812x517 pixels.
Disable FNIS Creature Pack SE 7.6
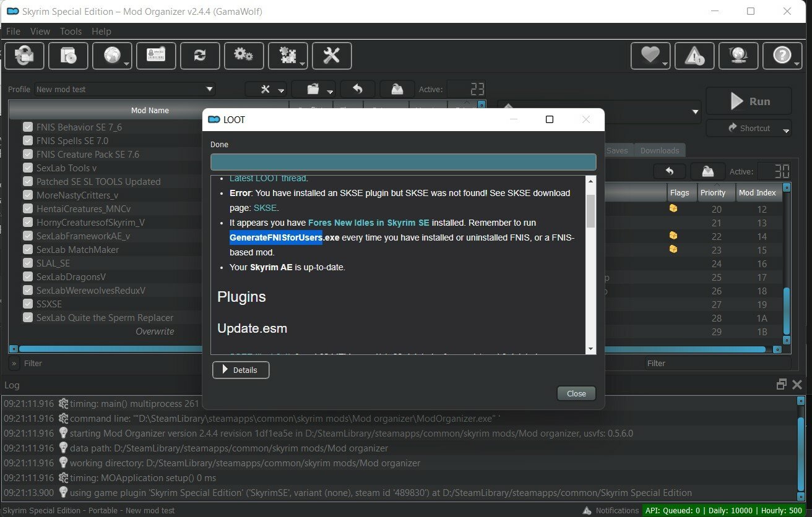click(x=28, y=154)
